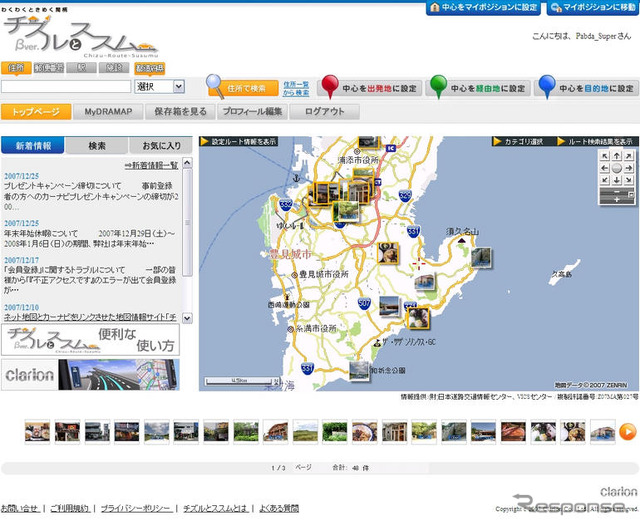Select the 施設 search tab
This screenshot has width=640, height=526.
(114, 68)
